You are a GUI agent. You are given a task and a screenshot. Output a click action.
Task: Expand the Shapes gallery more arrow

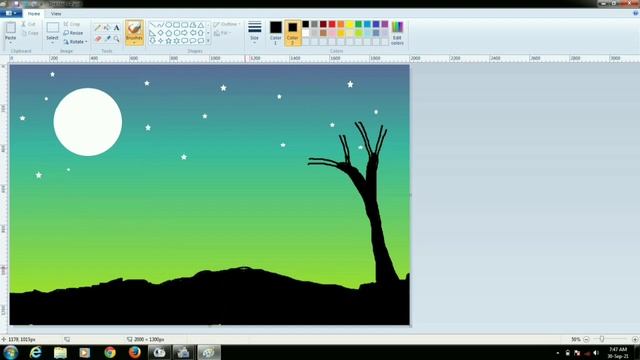point(208,41)
